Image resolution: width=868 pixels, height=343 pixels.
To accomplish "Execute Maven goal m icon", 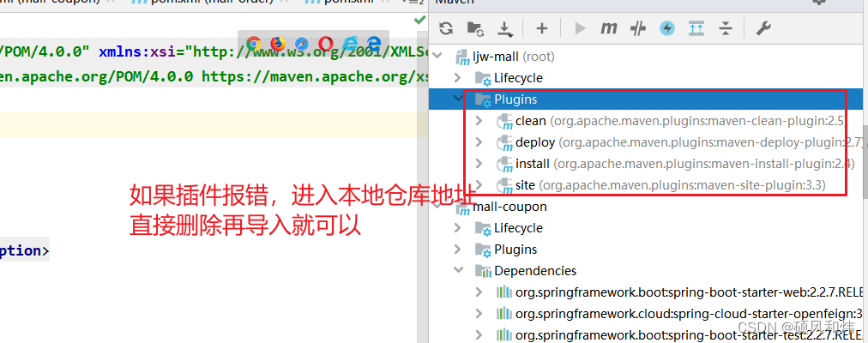I will point(608,28).
